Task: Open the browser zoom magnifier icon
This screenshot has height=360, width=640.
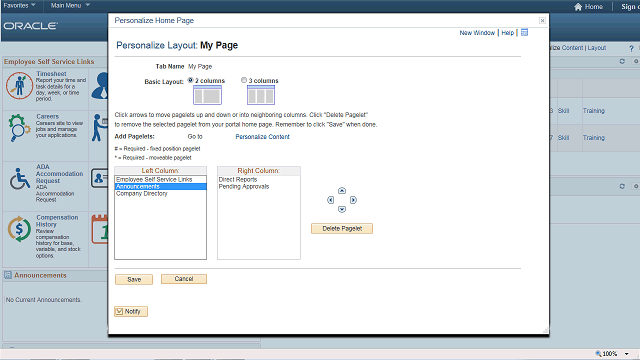Action: (598, 353)
